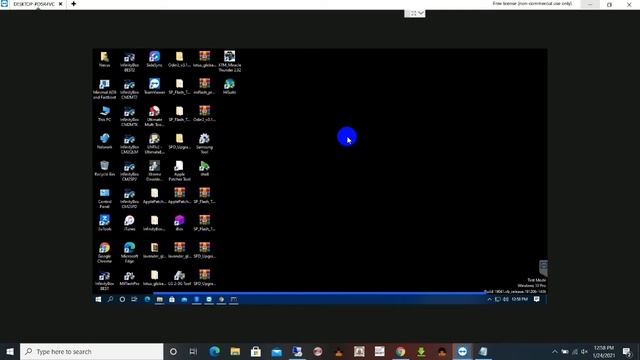Select the This PC desktop icon

click(104, 114)
